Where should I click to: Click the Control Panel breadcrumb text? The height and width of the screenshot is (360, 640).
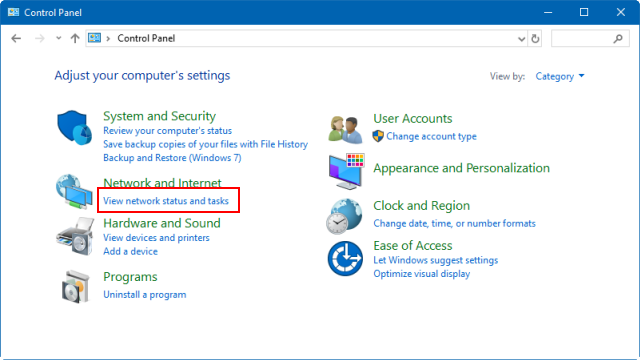[146, 38]
